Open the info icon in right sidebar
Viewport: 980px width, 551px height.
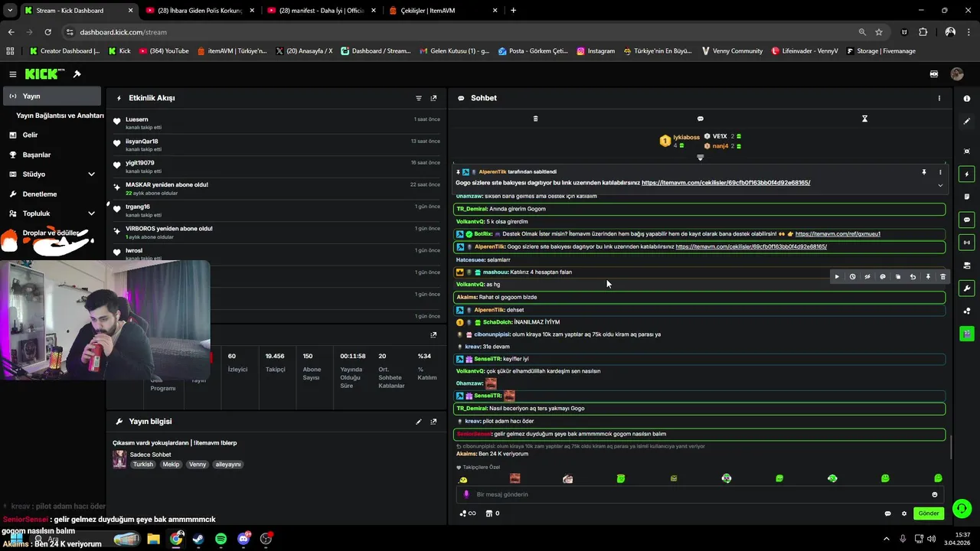coord(967,98)
